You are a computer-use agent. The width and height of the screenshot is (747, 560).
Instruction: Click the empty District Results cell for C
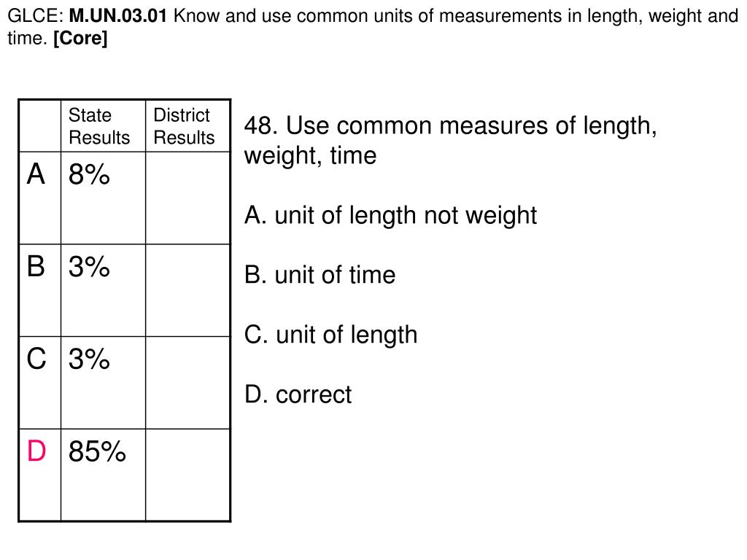[x=187, y=383]
